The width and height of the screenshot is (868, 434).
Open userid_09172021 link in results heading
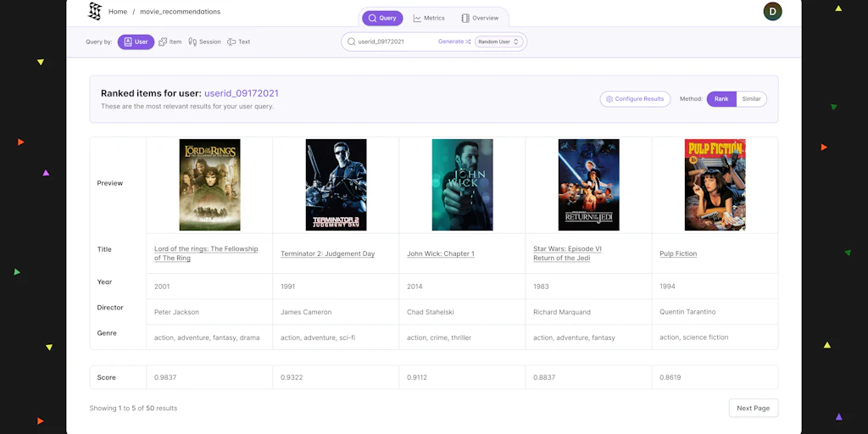242,93
